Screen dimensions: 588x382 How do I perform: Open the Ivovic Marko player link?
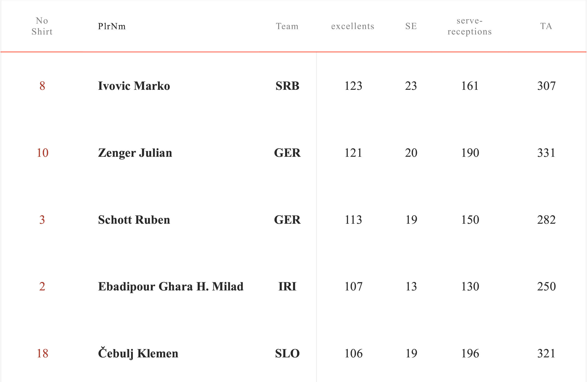click(134, 86)
